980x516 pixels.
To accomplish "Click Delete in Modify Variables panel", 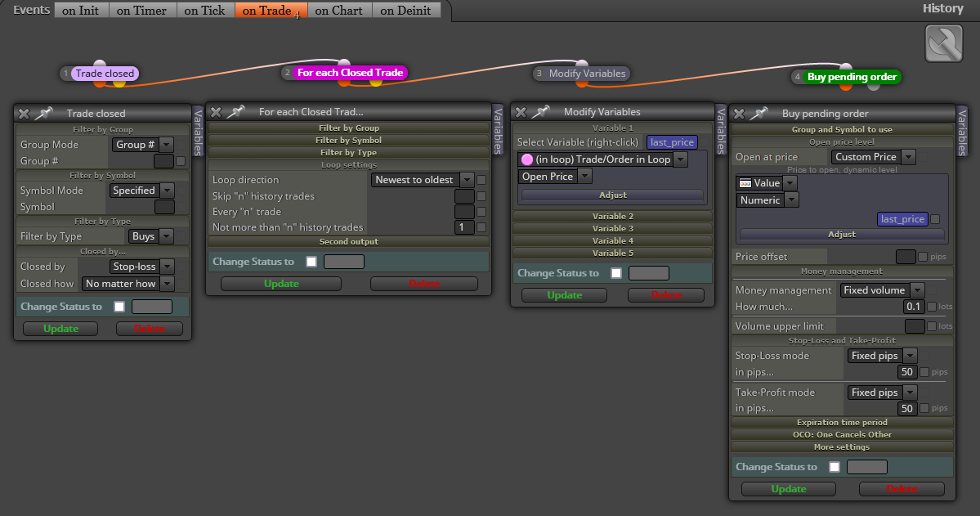I will pyautogui.click(x=666, y=295).
